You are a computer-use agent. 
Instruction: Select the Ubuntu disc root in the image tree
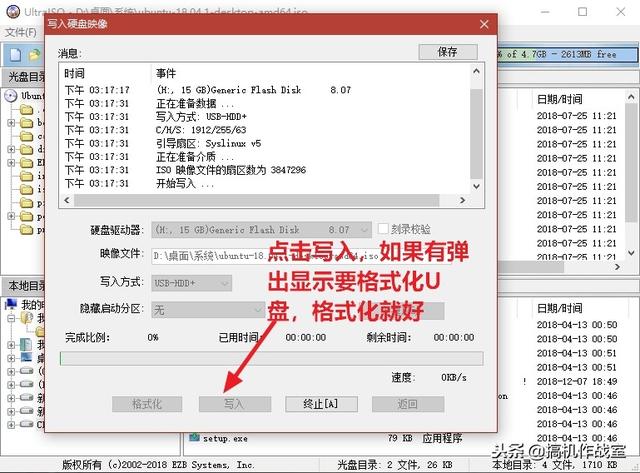pos(32,96)
